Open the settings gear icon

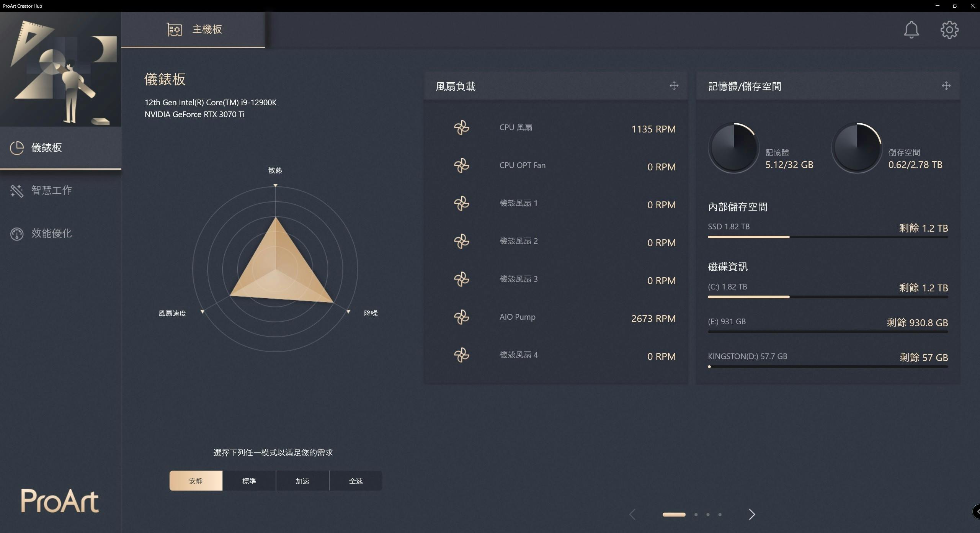pos(949,29)
